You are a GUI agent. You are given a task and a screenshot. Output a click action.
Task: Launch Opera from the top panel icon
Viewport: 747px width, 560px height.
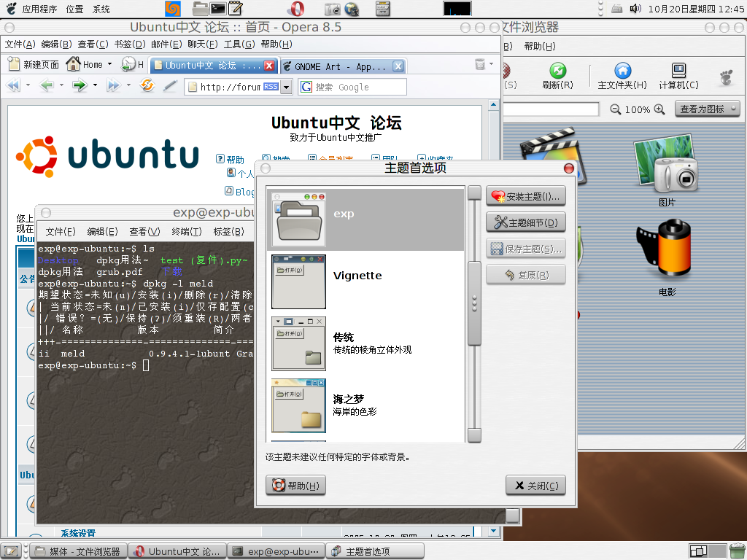click(x=296, y=9)
